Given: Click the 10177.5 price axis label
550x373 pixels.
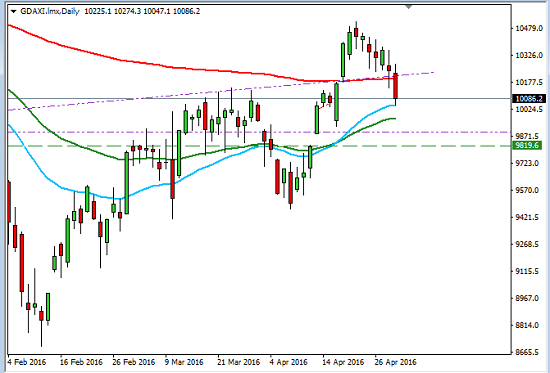Looking at the screenshot, I should point(529,82).
